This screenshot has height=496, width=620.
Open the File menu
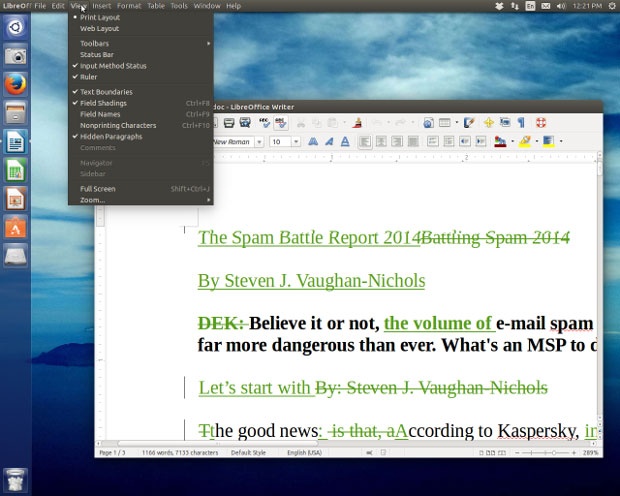[x=40, y=6]
